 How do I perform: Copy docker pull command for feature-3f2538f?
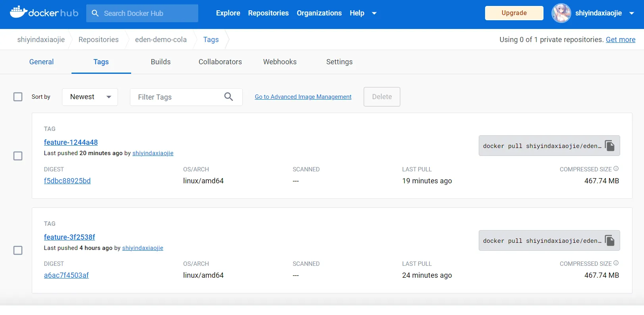pos(609,240)
